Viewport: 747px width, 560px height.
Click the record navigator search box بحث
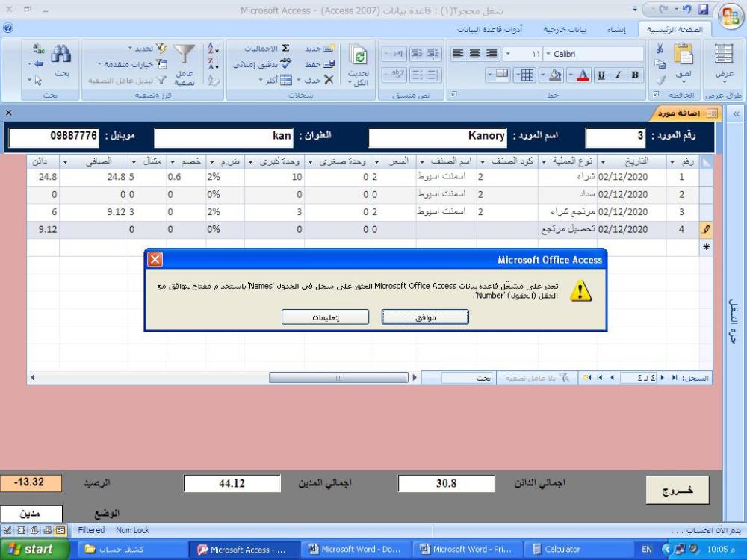pyautogui.click(x=467, y=378)
